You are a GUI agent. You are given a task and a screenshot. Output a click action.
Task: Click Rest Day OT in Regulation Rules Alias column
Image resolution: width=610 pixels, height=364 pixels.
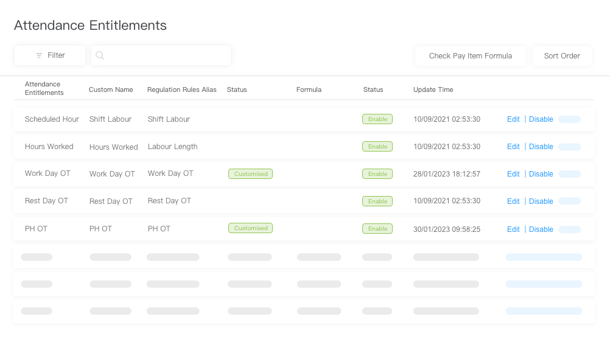coord(169,201)
